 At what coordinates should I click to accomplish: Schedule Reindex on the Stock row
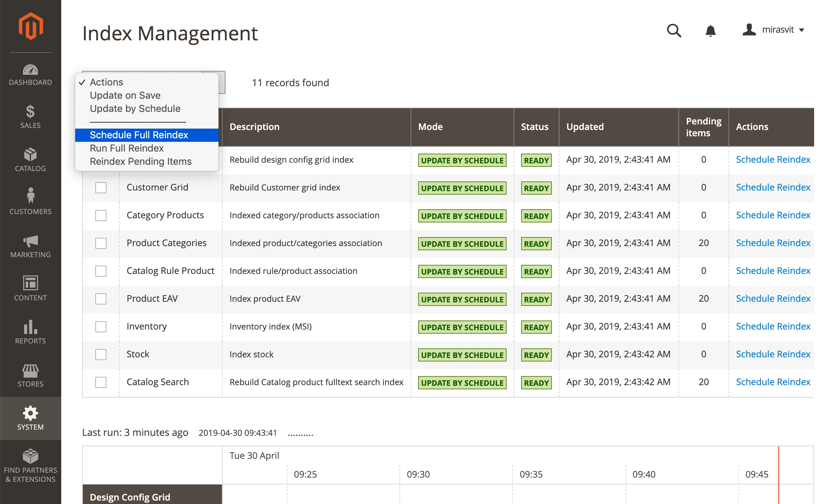(773, 354)
